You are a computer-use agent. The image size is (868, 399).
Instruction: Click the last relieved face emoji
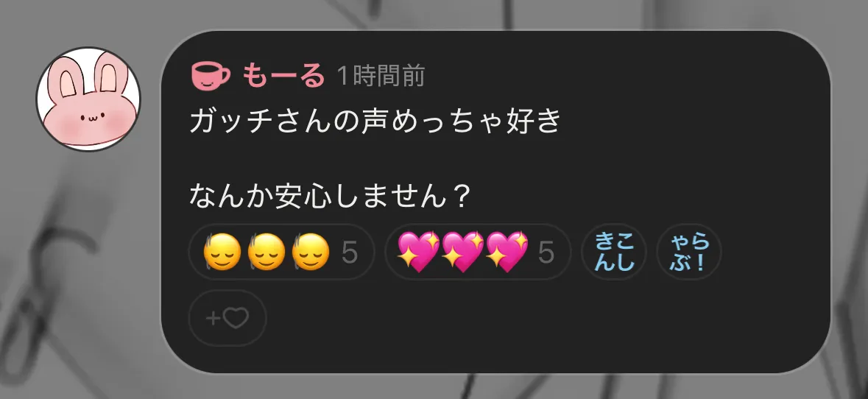(x=310, y=253)
